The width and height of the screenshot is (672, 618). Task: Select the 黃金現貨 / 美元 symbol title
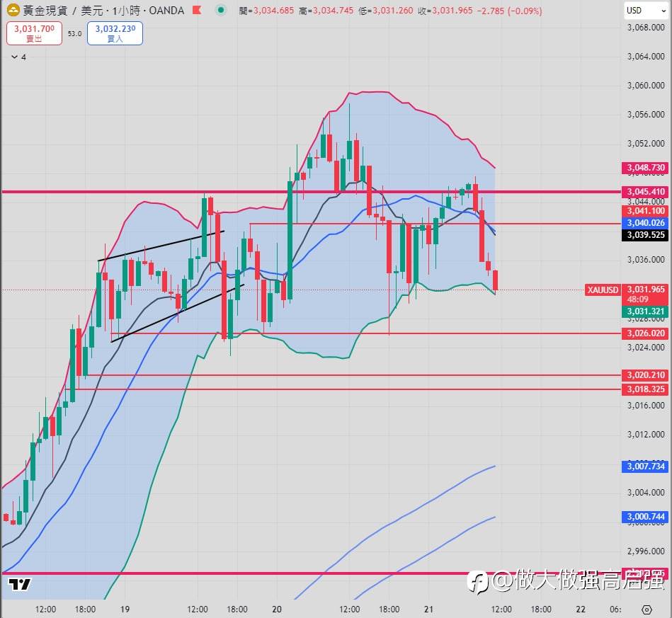click(x=60, y=11)
